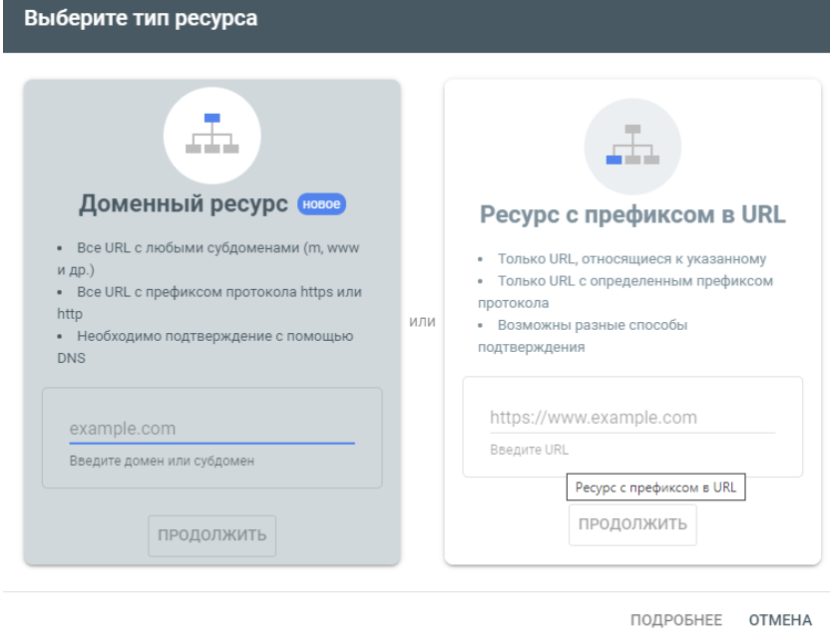The image size is (830, 644).
Task: Click text "Только URL, относящиеся к указанному"
Action: tap(631, 259)
